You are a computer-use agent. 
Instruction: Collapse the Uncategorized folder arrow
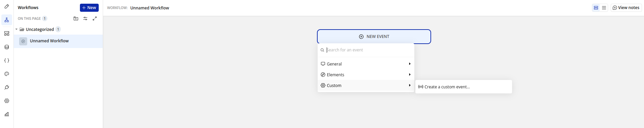[16, 29]
